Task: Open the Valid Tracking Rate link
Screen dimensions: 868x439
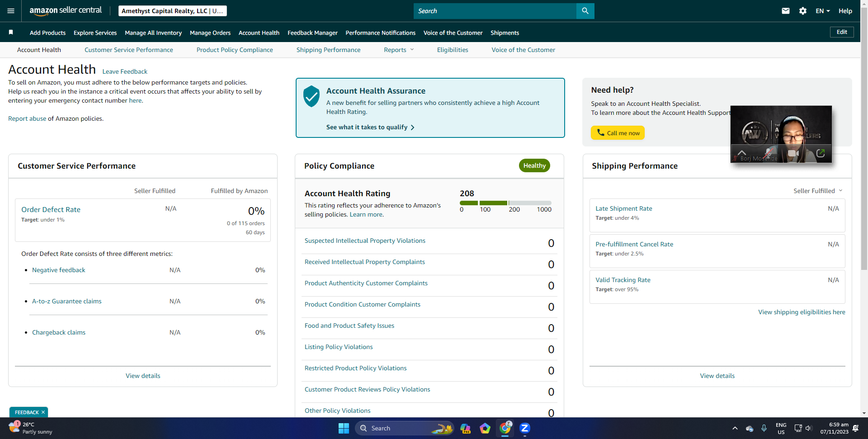Action: 623,280
